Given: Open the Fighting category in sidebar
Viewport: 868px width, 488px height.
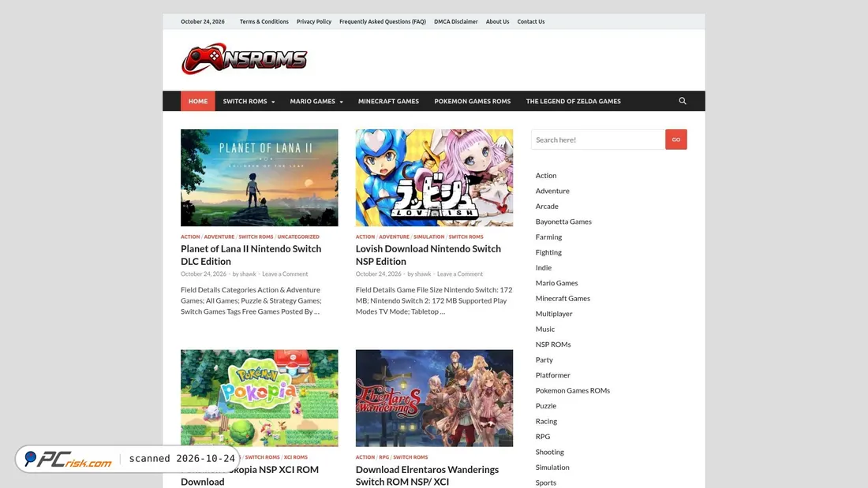Looking at the screenshot, I should 548,252.
